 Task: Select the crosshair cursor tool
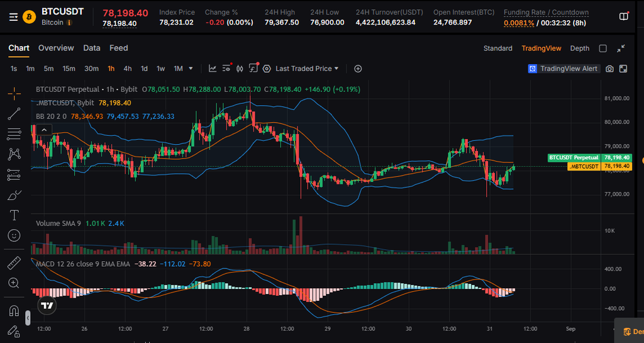tap(14, 94)
